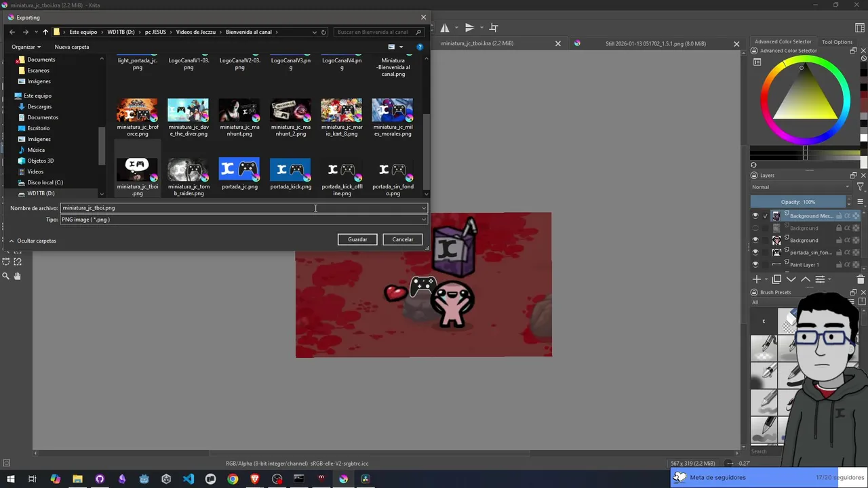
Task: Switch to Still 2026-01-13 051702 document tab
Action: pyautogui.click(x=656, y=43)
